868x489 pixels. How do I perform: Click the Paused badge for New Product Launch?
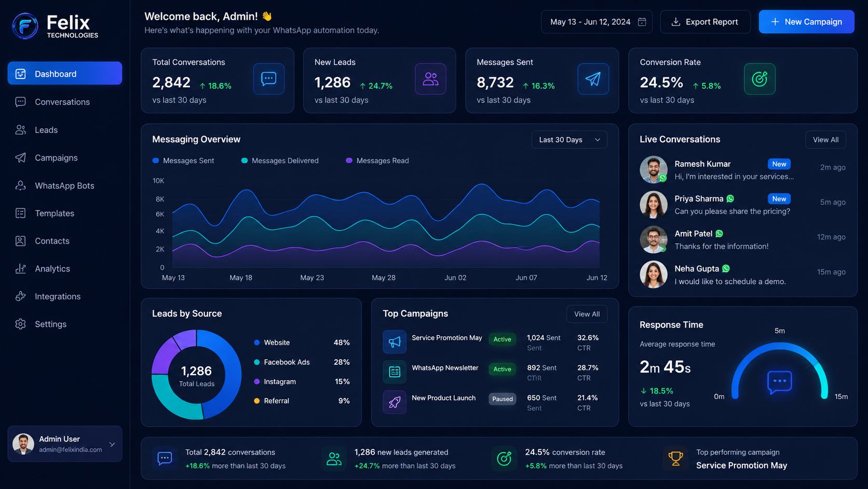pos(502,399)
